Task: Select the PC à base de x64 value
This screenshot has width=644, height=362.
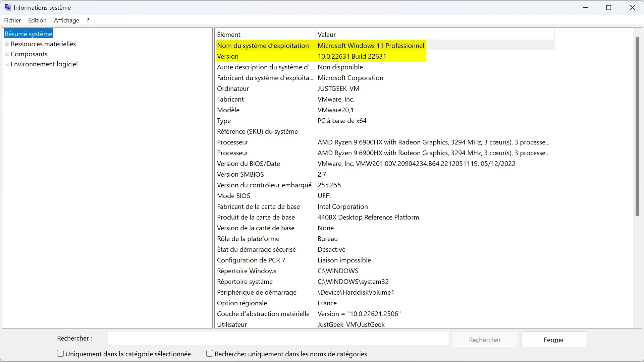Action: [x=342, y=121]
